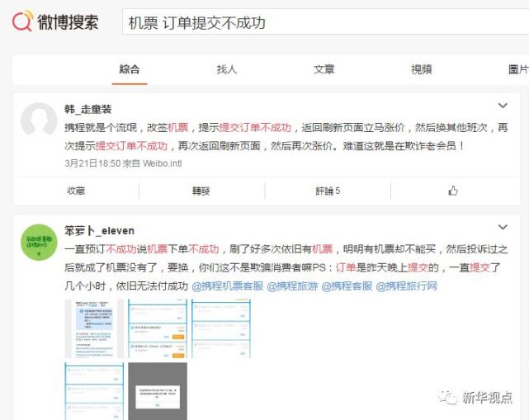Open the 文章 tab

pyautogui.click(x=324, y=69)
